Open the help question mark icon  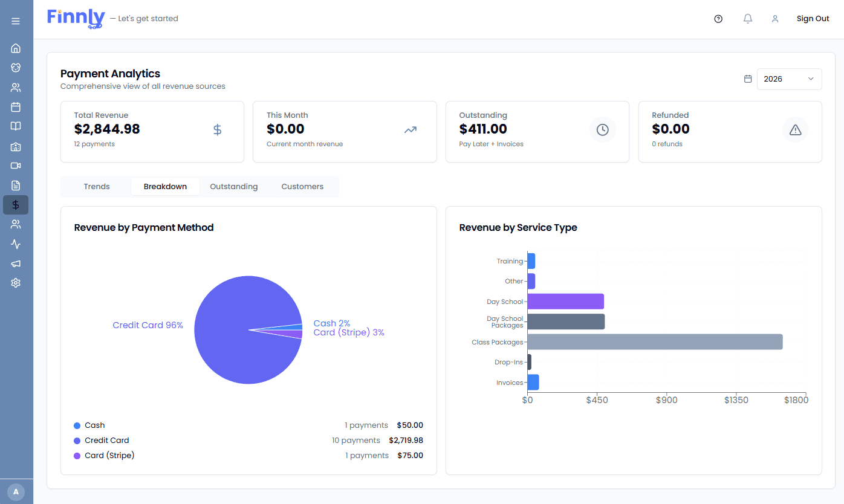pos(718,19)
